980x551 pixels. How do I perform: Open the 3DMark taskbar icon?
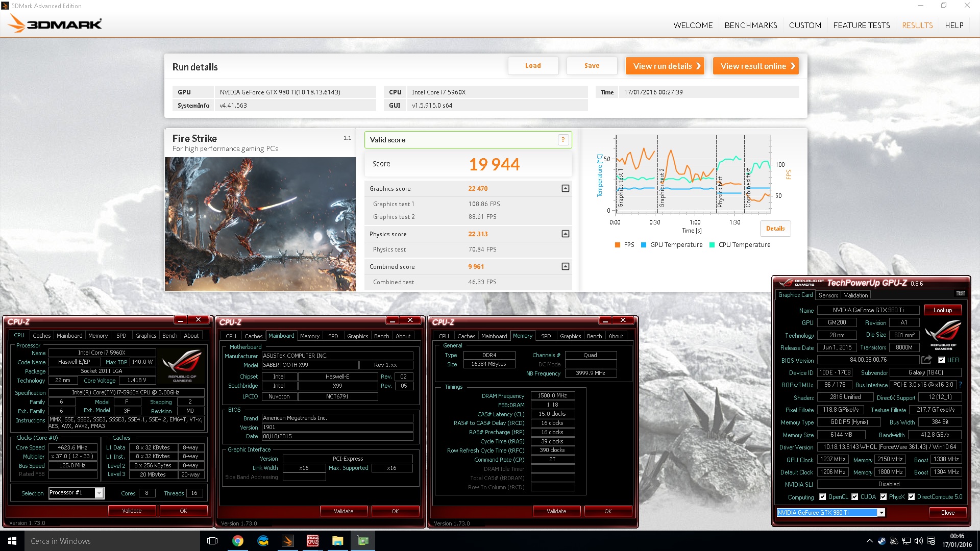tap(288, 541)
